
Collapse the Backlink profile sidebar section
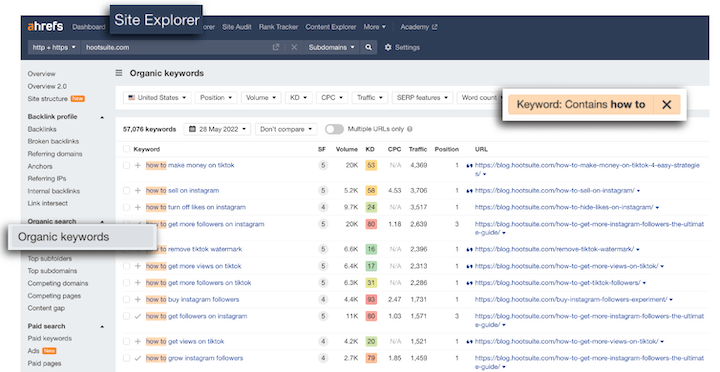(x=102, y=118)
